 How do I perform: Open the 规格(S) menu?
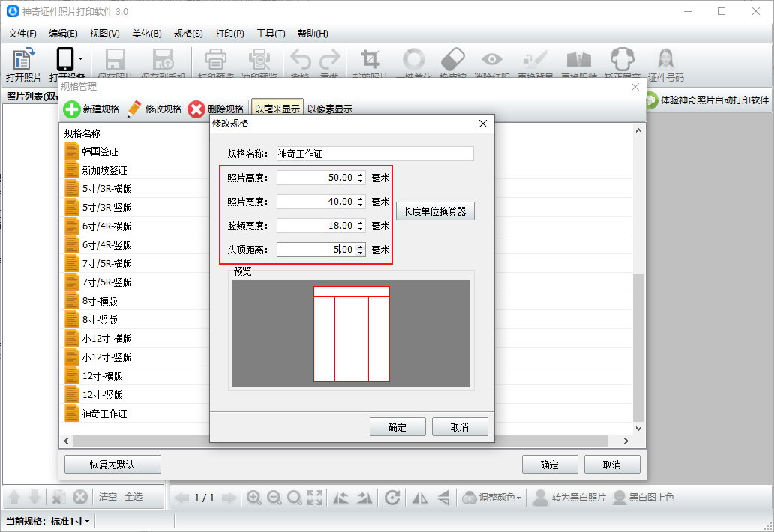(188, 34)
